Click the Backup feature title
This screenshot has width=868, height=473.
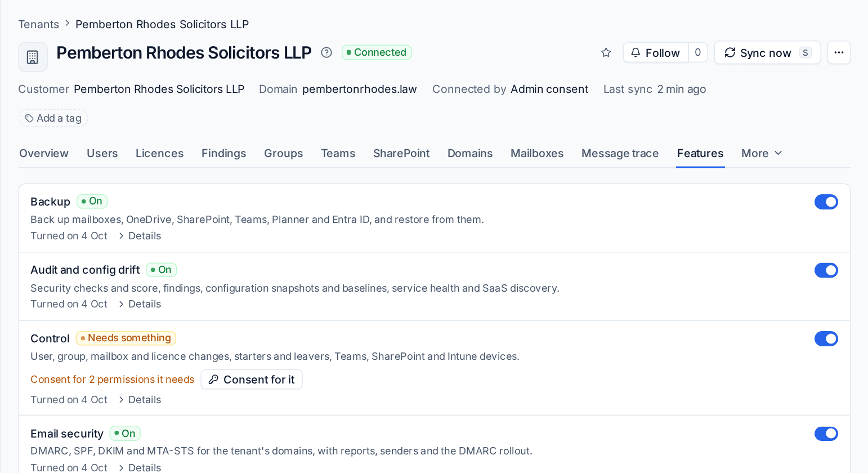click(x=50, y=202)
